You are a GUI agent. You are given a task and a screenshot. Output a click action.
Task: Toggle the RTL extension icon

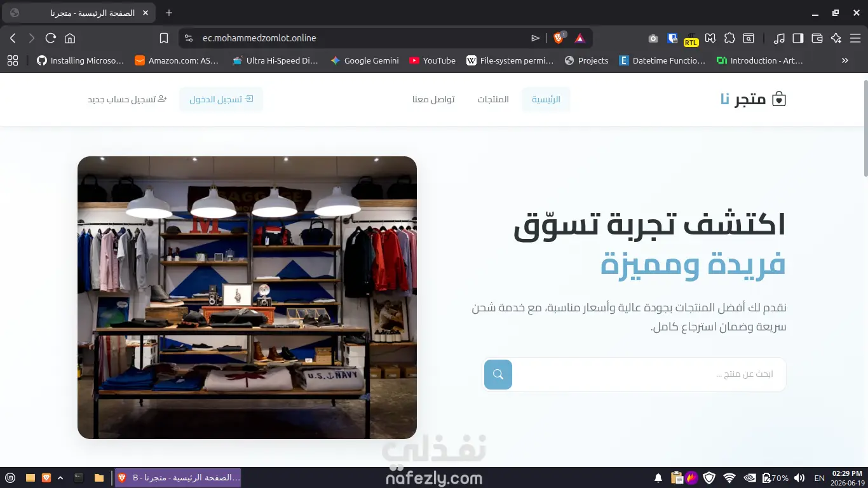point(691,39)
